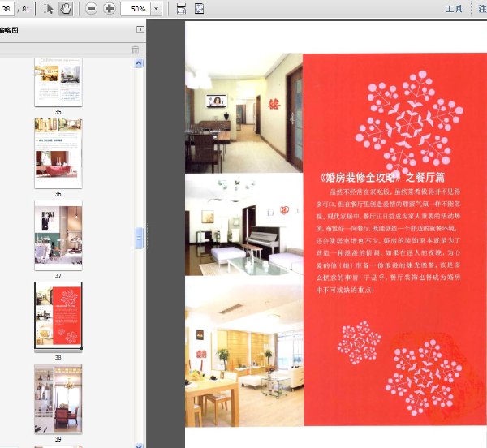Select the arrow selection tool
The image size is (487, 448).
48,9
